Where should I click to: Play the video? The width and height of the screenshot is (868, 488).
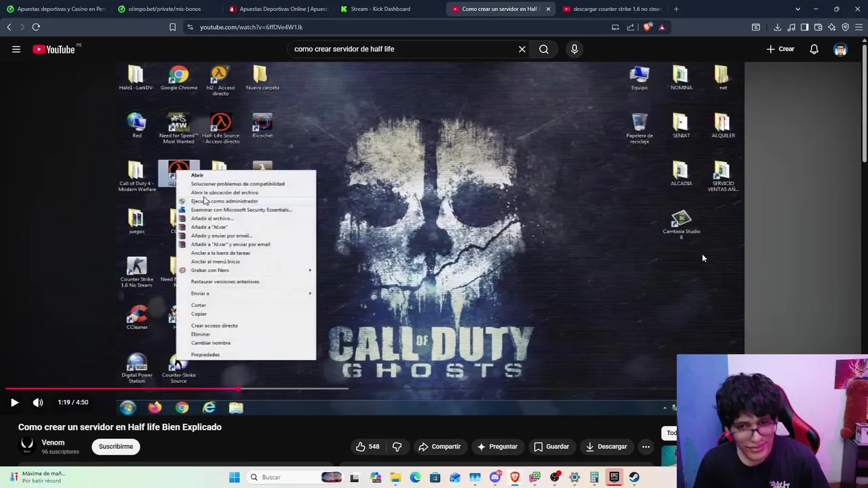click(x=14, y=402)
